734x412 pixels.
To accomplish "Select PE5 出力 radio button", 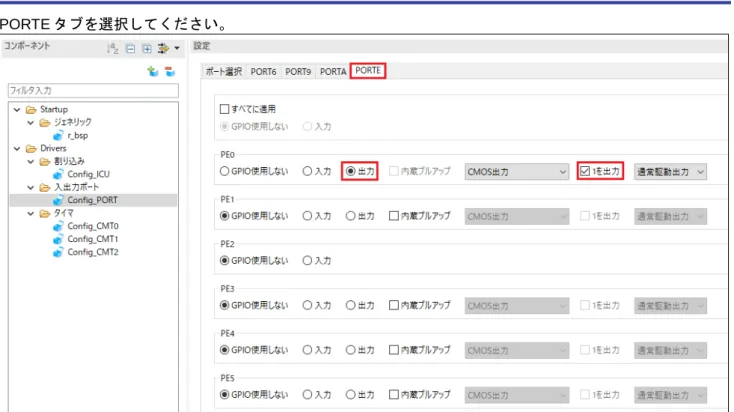I will 350,395.
